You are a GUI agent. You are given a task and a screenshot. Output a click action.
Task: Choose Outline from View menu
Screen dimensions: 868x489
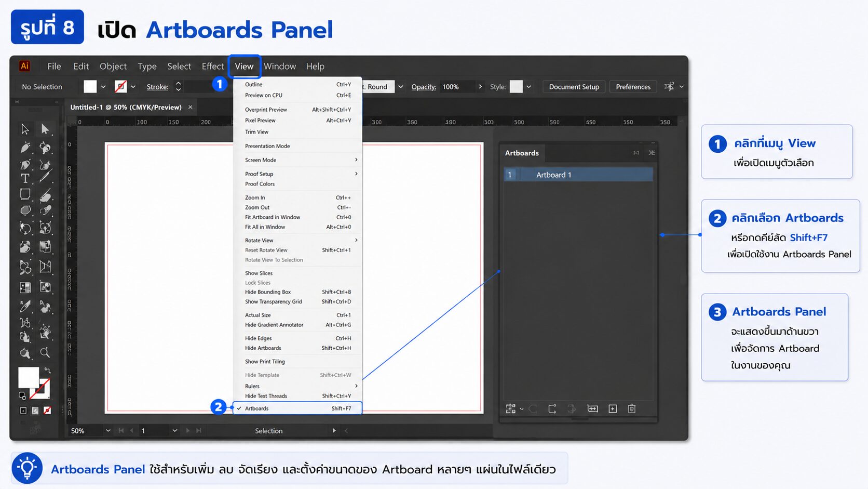click(x=297, y=85)
